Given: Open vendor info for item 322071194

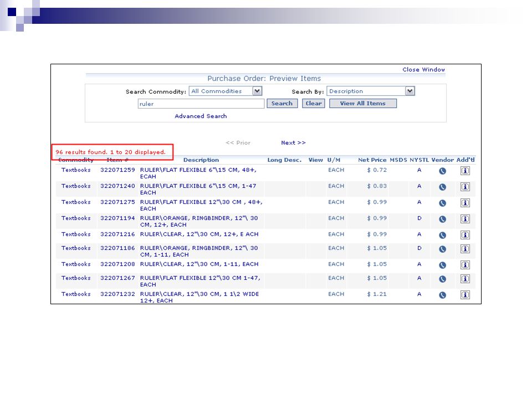Looking at the screenshot, I should click(442, 219).
